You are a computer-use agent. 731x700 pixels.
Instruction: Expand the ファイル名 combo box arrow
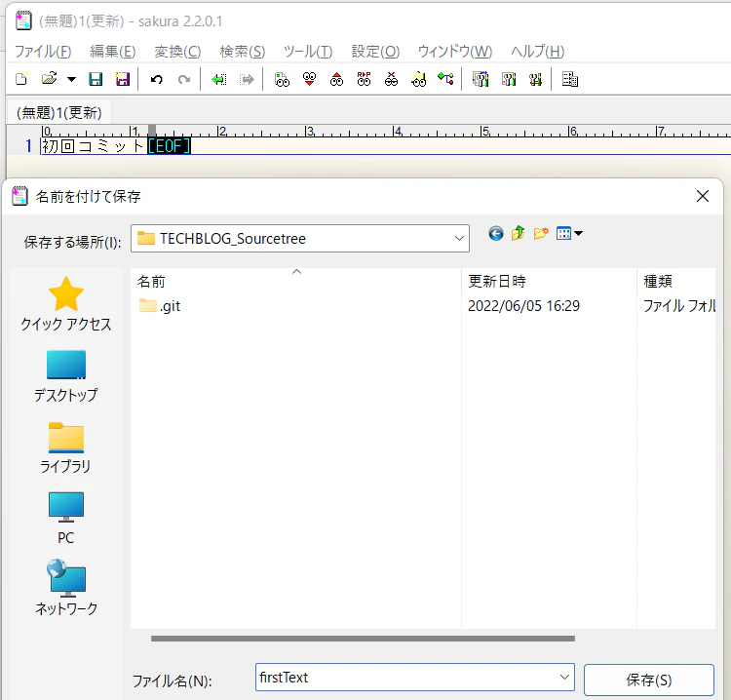point(564,678)
